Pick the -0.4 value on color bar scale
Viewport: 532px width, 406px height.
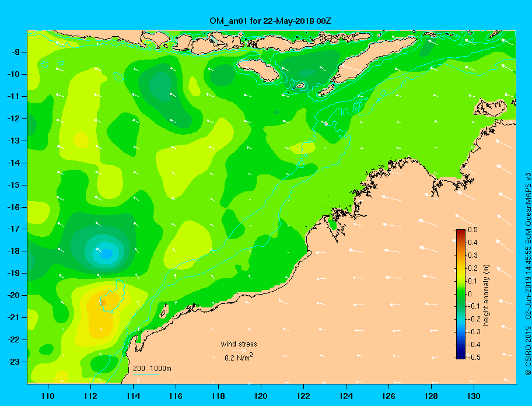coord(474,345)
